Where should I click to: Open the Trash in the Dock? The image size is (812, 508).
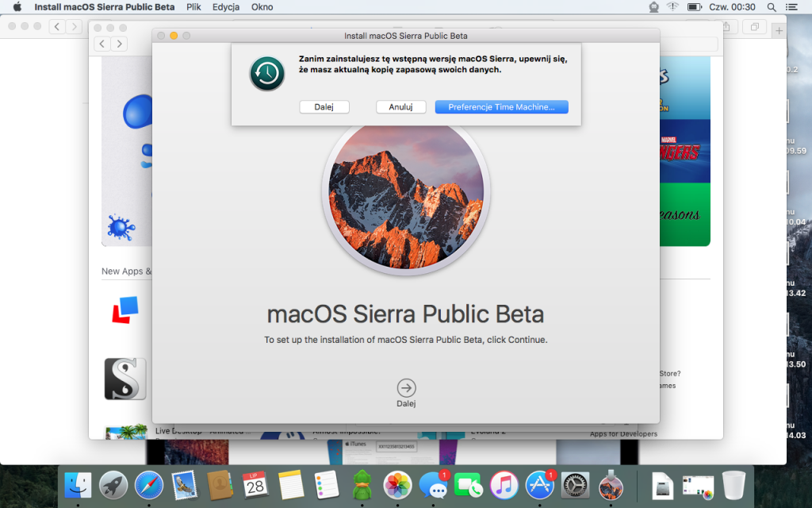pyautogui.click(x=733, y=486)
